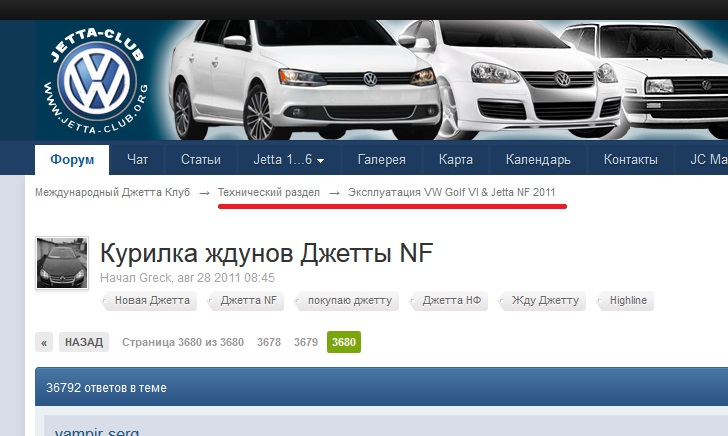Screen dimensions: 728x436
Task: Go to the Статьи section
Action: coord(201,160)
